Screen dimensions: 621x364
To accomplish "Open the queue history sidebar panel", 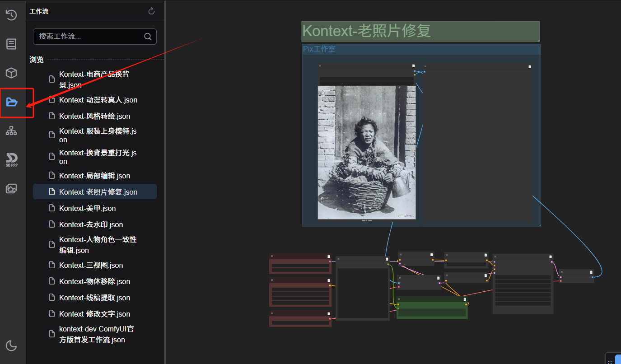I will [x=11, y=15].
